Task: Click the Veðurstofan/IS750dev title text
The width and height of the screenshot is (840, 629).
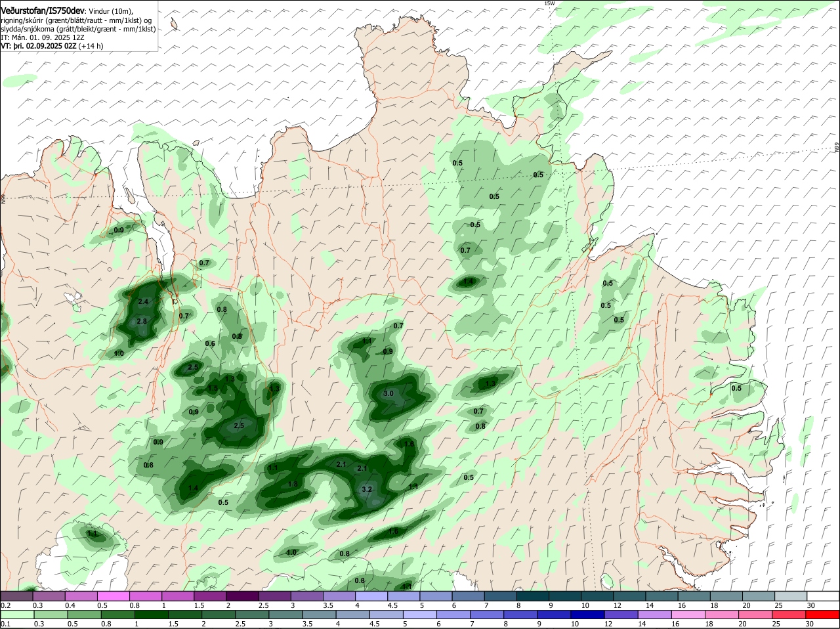Action: point(43,11)
